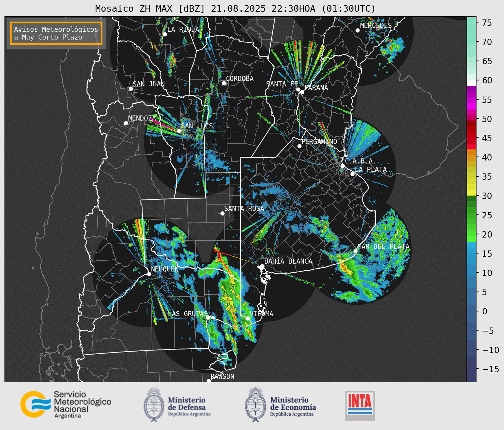Select the NEUQUÉN city label
Image resolution: width=504 pixels, height=430 pixels.
(165, 269)
